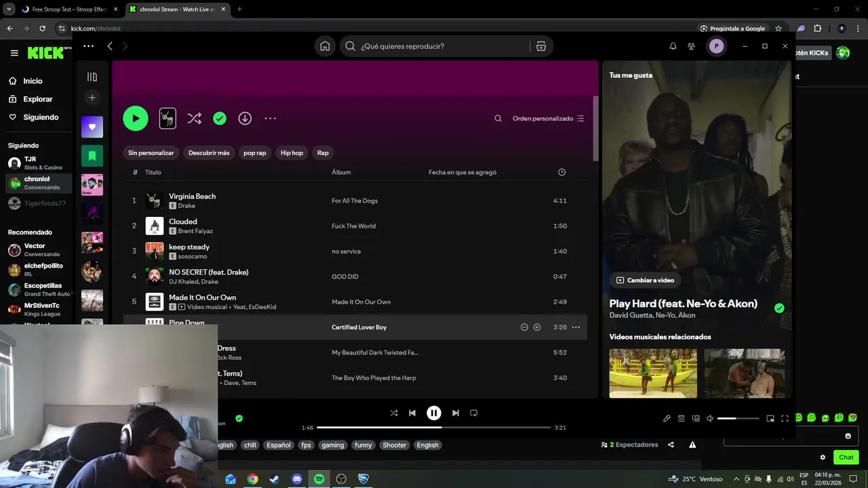Screen dimensions: 868x488
Task: Sort by the Título column header
Action: click(x=153, y=172)
